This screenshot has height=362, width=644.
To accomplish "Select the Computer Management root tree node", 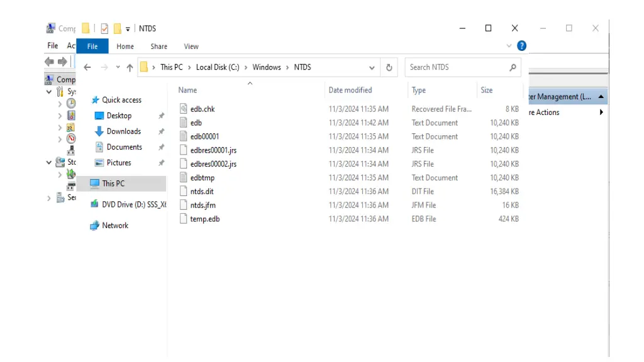I will pyautogui.click(x=60, y=79).
